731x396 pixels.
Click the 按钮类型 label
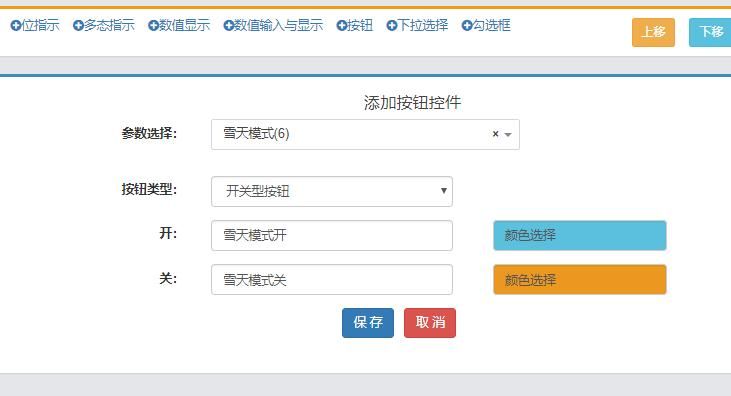tap(149, 189)
